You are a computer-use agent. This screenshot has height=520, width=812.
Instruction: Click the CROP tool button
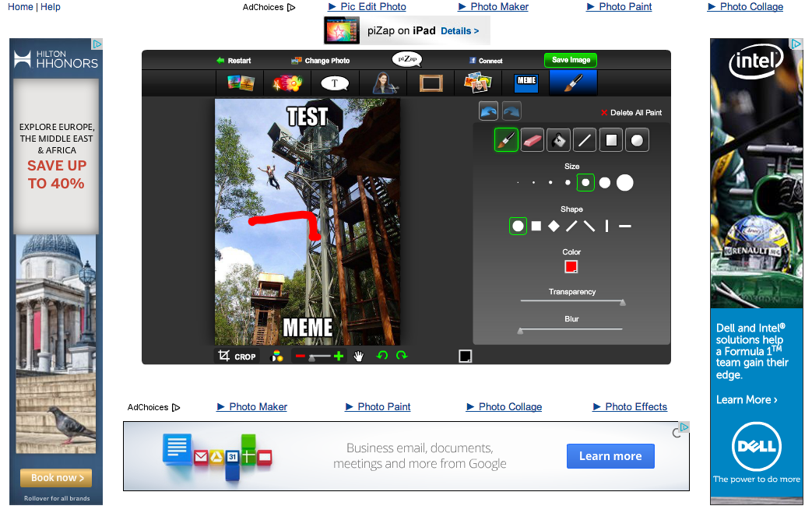[237, 357]
